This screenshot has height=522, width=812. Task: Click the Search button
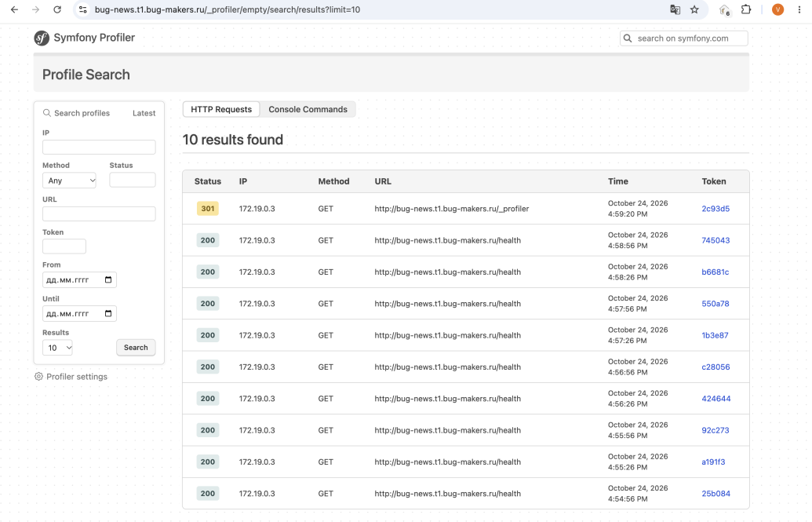[136, 347]
